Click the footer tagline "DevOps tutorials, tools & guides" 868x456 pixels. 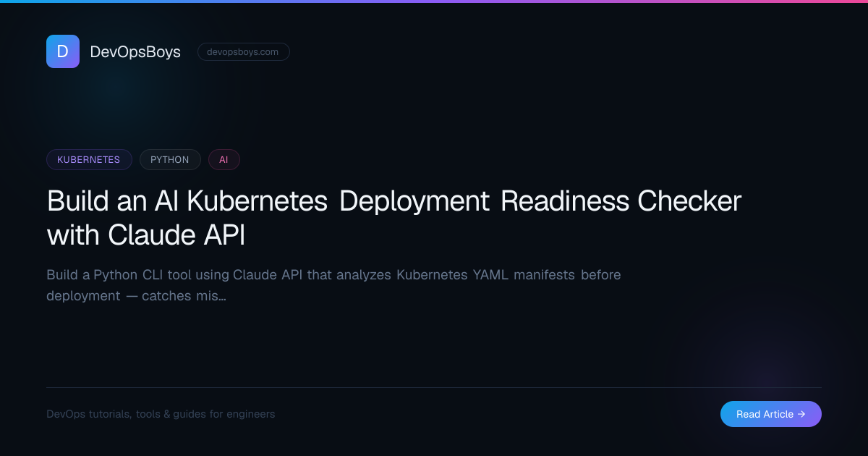click(x=161, y=414)
